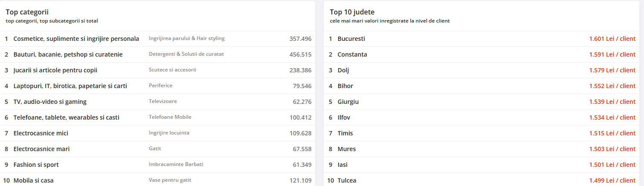
Task: Select the Cosmetice, suplimente si ingrijire personala row
Action: point(158,39)
